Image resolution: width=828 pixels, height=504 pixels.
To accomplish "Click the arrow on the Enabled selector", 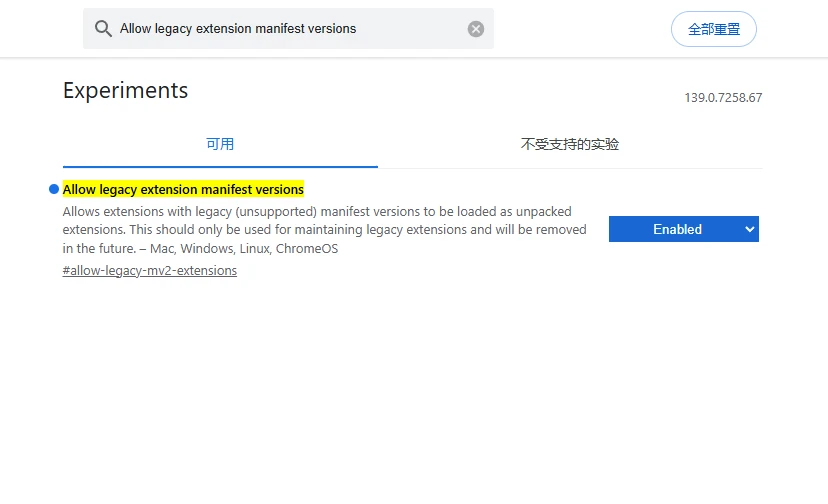I will (x=750, y=229).
